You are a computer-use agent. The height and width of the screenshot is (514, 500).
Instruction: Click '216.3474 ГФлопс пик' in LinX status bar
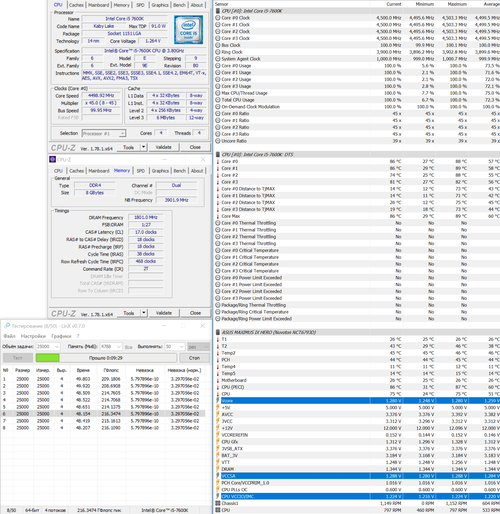pyautogui.click(x=99, y=510)
